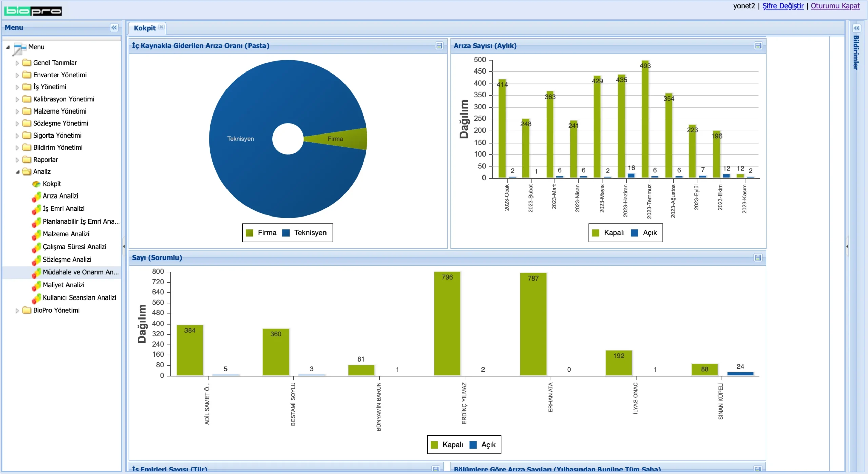Expand the Genel Tanımlar folder
This screenshot has width=868, height=474.
17,63
